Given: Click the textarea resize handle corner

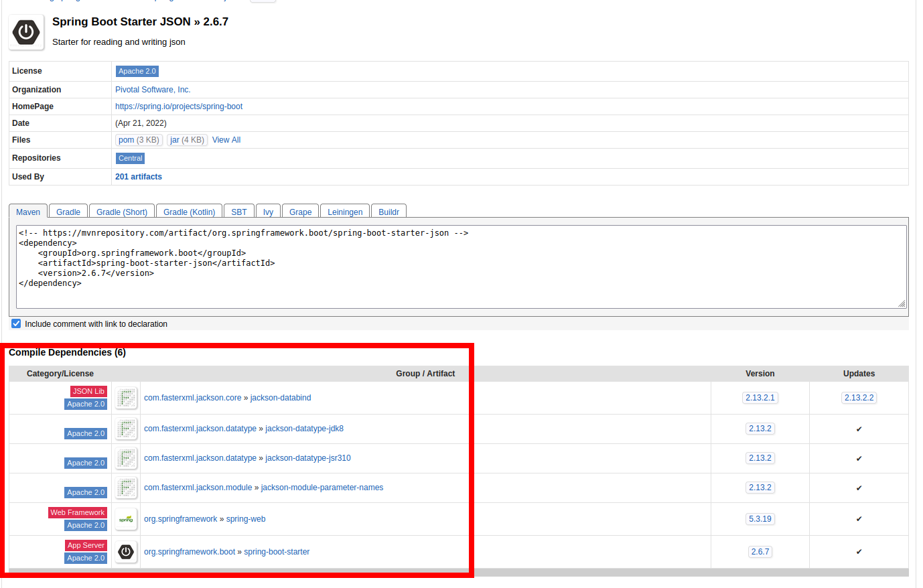Looking at the screenshot, I should 902,303.
